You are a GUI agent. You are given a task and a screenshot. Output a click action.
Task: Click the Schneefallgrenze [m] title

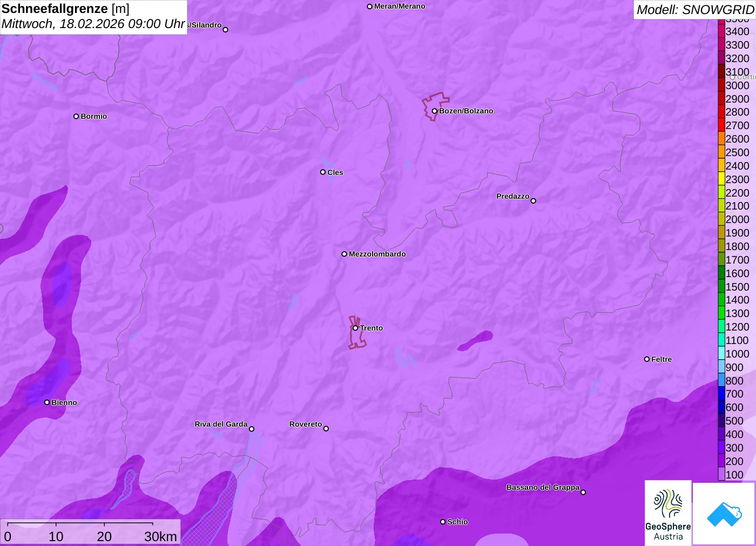click(65, 9)
